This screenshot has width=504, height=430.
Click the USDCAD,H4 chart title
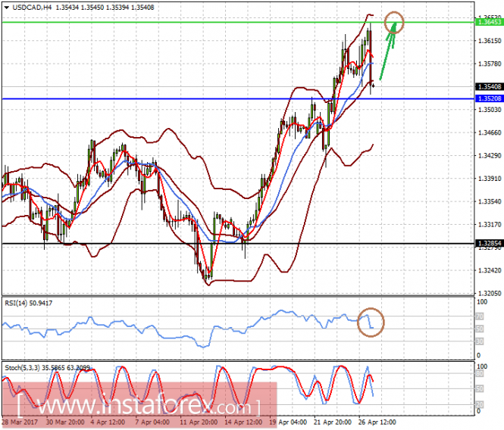[32, 7]
